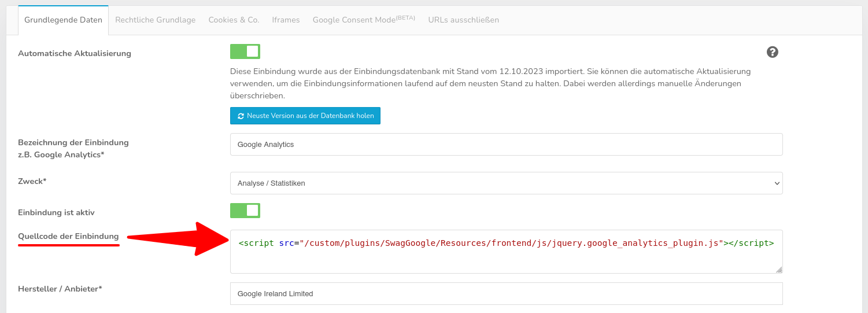Focus the Bezeichnung field containing Google Analytics

[506, 145]
